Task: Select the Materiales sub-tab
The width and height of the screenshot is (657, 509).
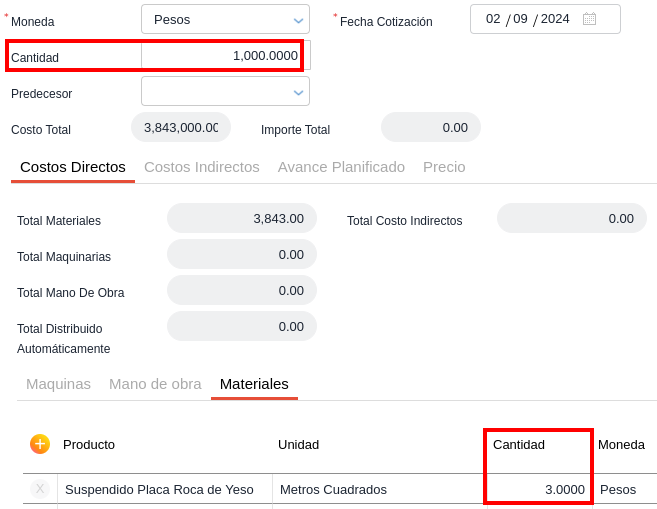Action: [x=254, y=384]
